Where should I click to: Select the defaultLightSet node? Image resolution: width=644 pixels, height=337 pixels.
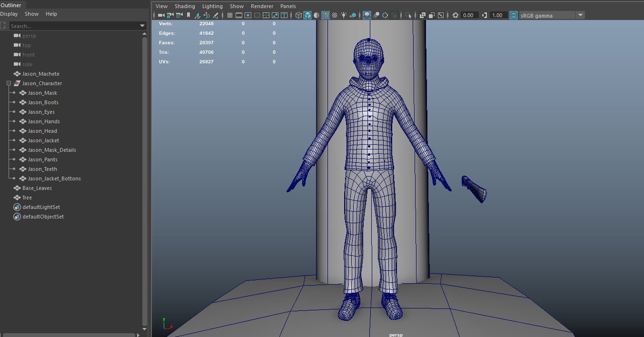tap(41, 207)
